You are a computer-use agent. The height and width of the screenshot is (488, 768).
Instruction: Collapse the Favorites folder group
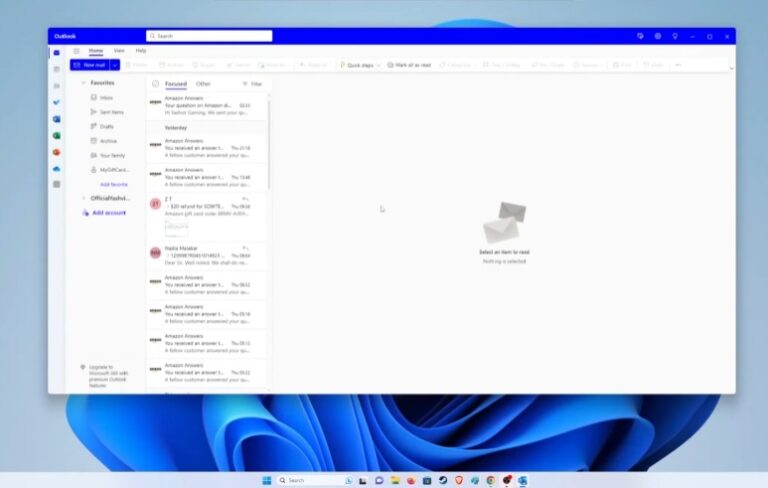point(83,83)
